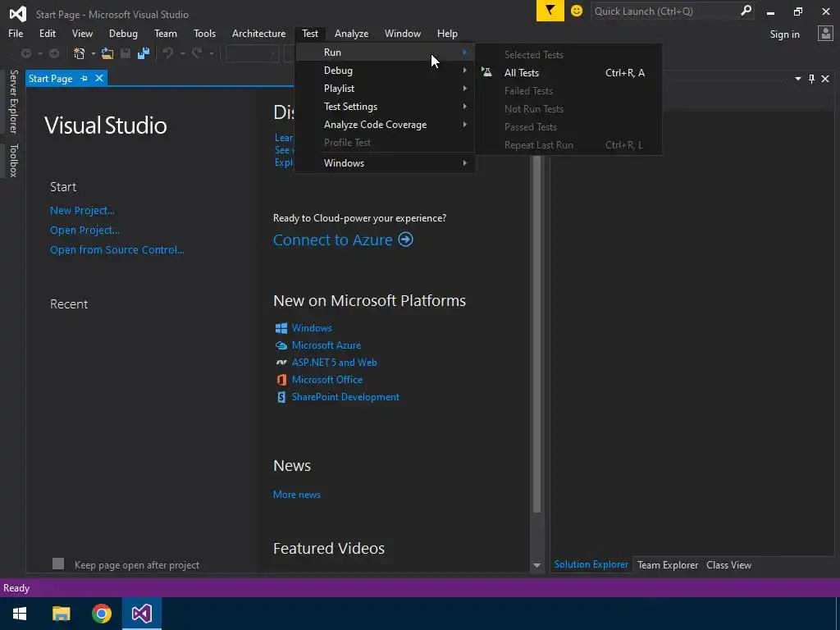Screen dimensions: 840x630
Task: Expand the Debug submenu in Test menu
Action: (x=385, y=71)
